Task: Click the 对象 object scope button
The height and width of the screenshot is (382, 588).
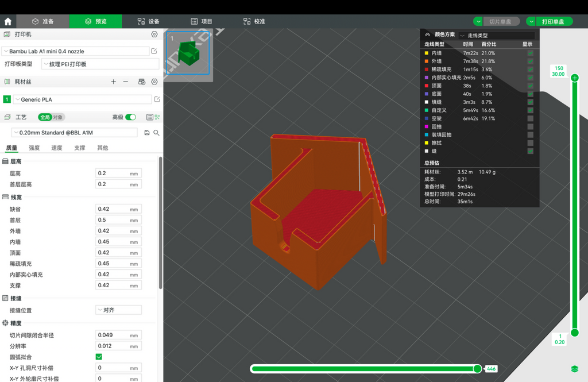Action: coord(58,117)
